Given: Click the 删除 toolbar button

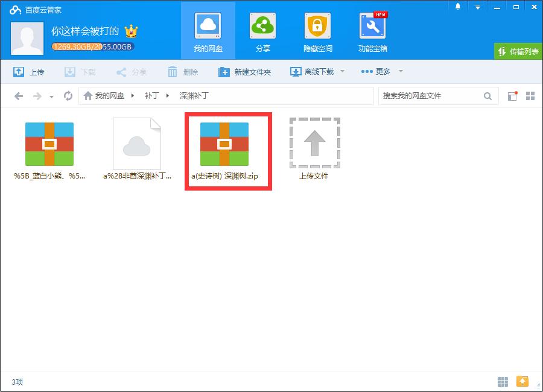Looking at the screenshot, I should 183,72.
